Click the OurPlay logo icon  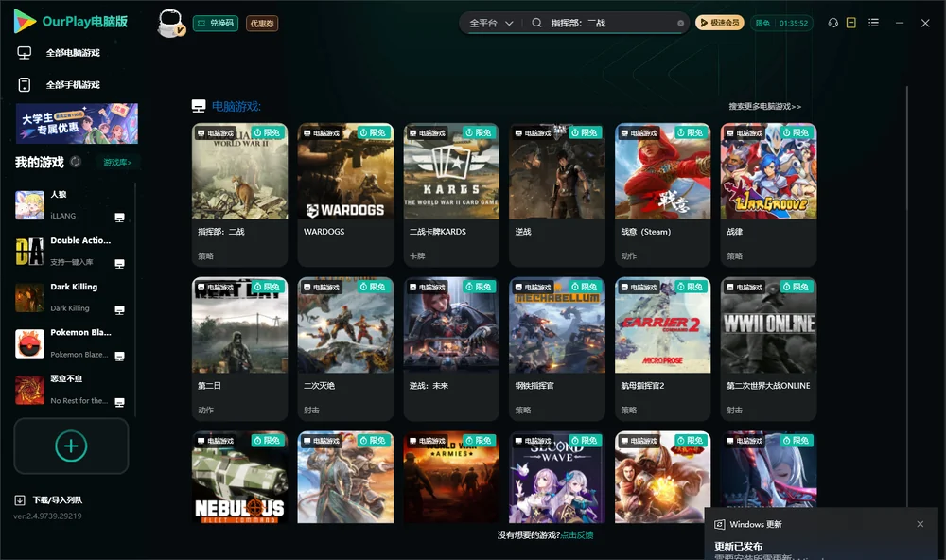click(x=25, y=22)
